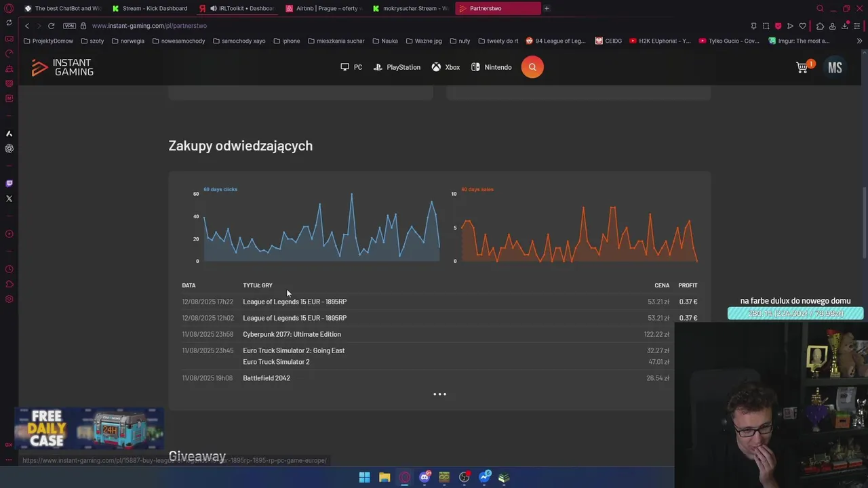
Task: Open mieszkania suchar bookmark folder
Action: pos(336,41)
